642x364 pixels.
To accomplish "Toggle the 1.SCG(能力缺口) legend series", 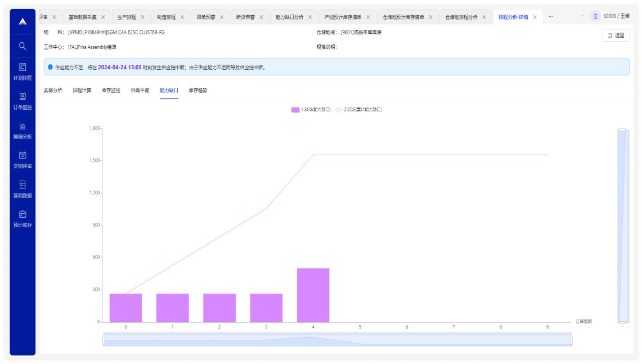I will 311,110.
